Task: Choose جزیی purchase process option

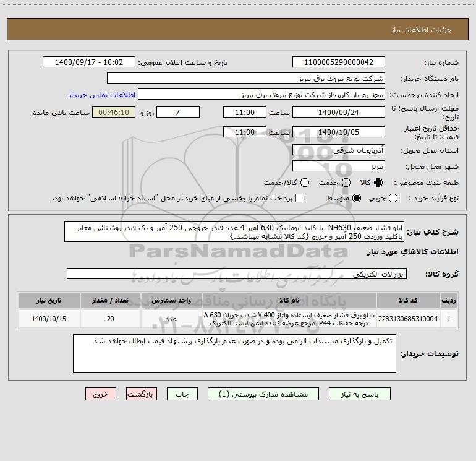Action: point(393,199)
